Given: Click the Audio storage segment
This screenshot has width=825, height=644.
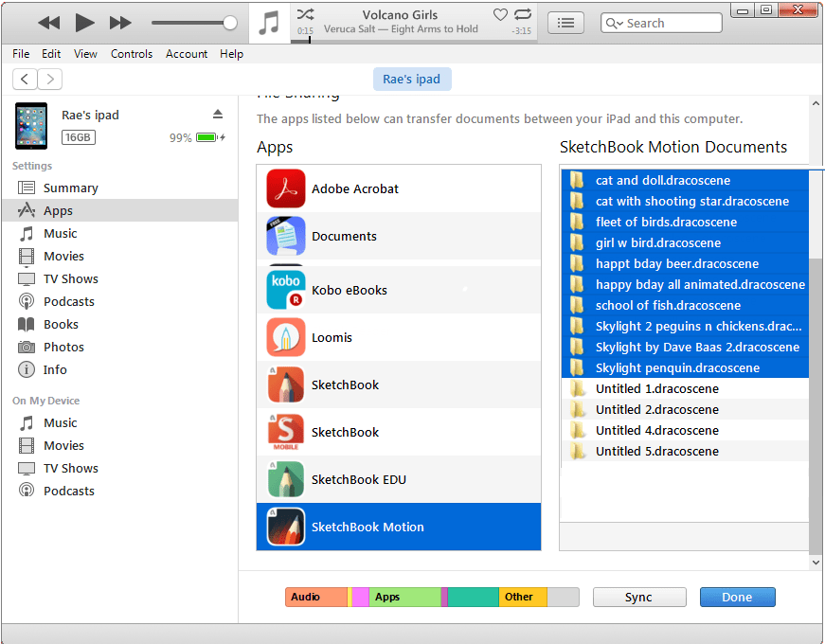Looking at the screenshot, I should tap(316, 597).
